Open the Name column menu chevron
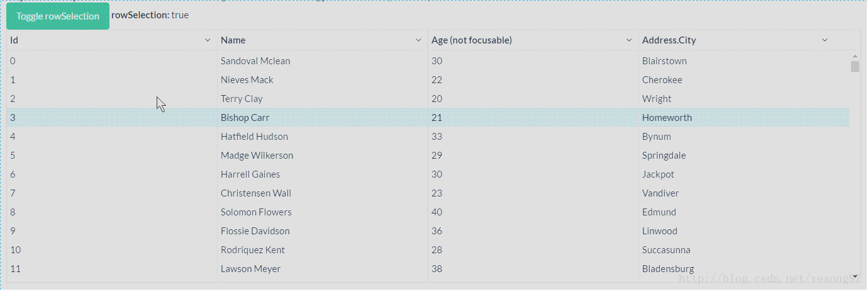868x291 pixels. [x=418, y=40]
